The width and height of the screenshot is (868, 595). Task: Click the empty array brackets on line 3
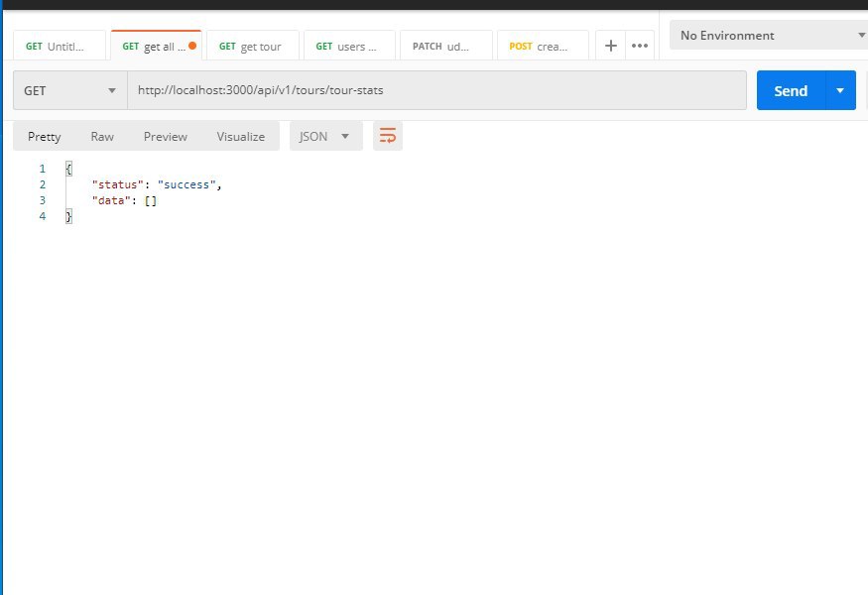point(151,200)
